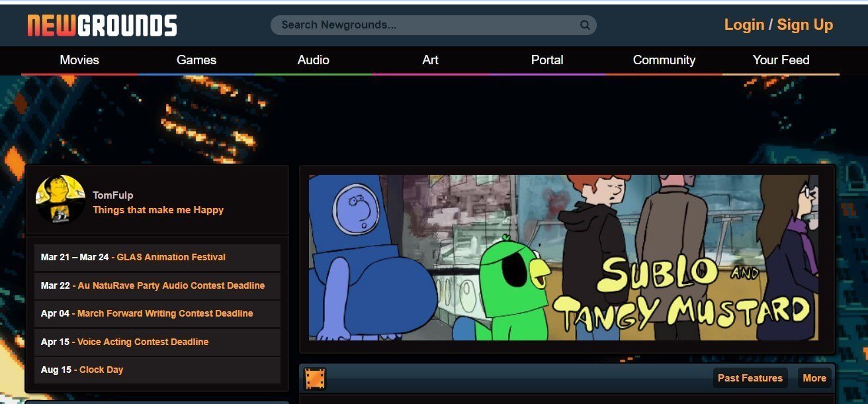Focus the Search Newgrounds field

pos(433,25)
